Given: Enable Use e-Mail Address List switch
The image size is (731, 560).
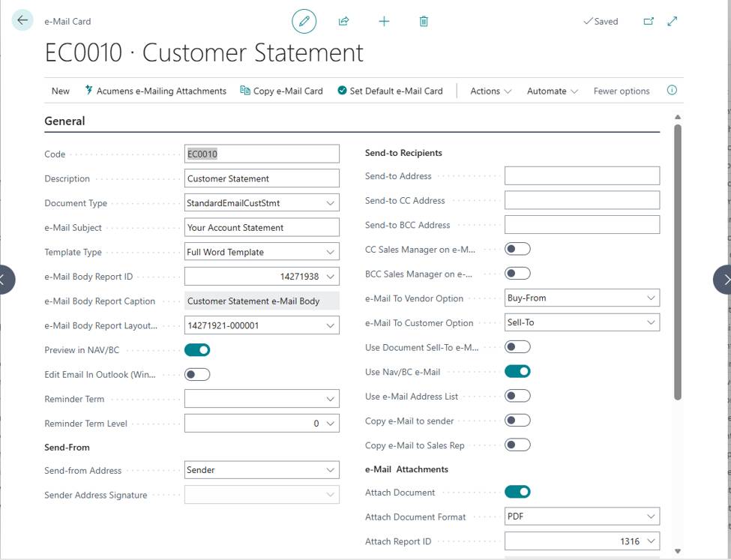Looking at the screenshot, I should [517, 396].
